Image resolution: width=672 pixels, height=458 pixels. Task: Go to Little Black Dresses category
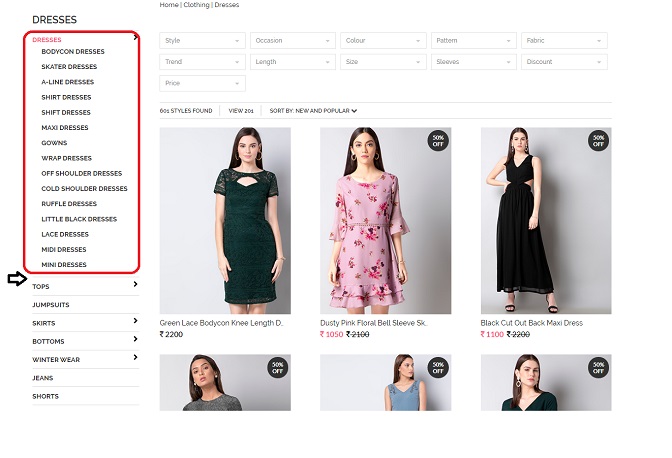pyautogui.click(x=79, y=219)
